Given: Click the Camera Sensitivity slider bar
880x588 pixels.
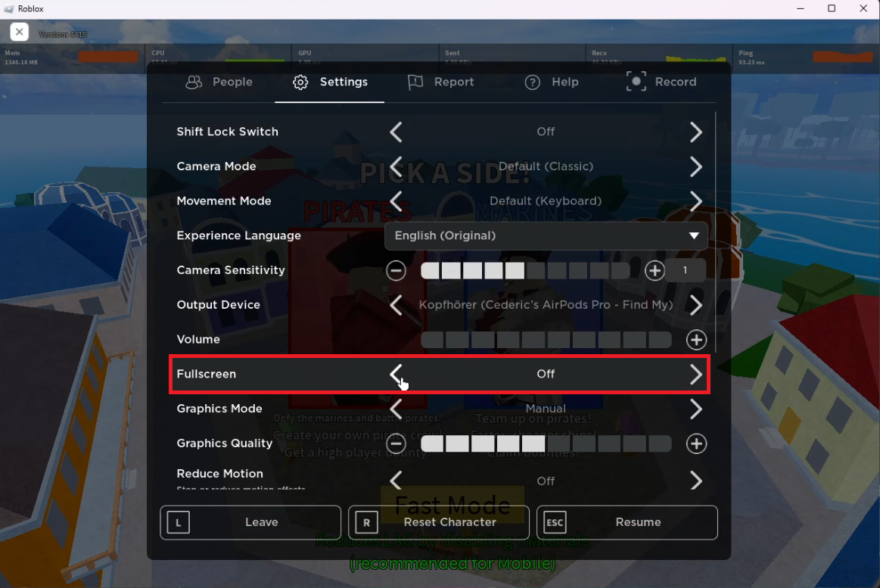Looking at the screenshot, I should 525,270.
